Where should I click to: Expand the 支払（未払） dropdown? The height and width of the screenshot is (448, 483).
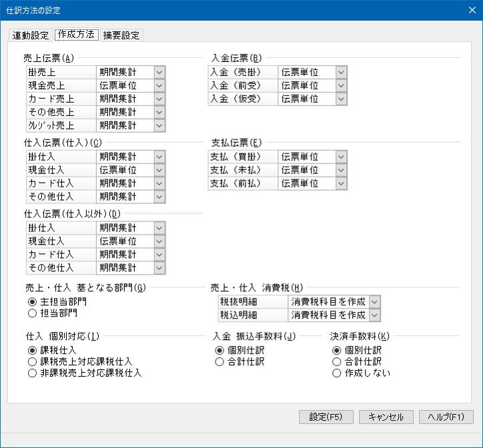[x=341, y=170]
